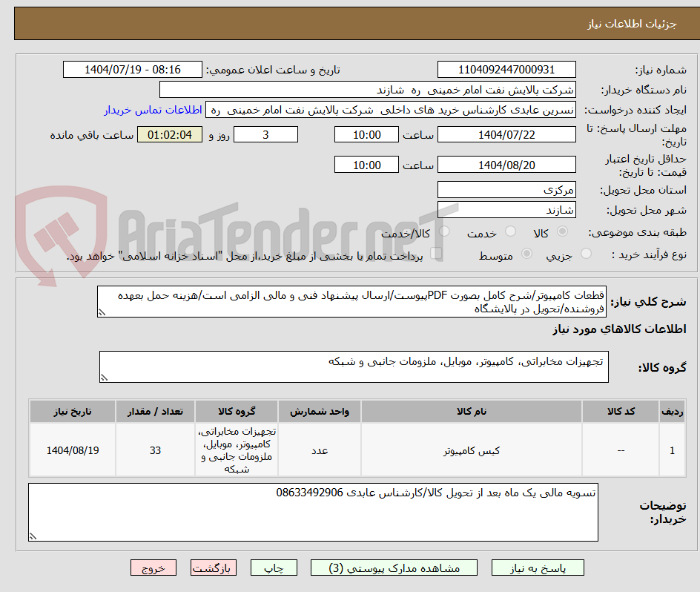Click the countdown timer 01:02:04
The height and width of the screenshot is (592, 700).
(169, 135)
